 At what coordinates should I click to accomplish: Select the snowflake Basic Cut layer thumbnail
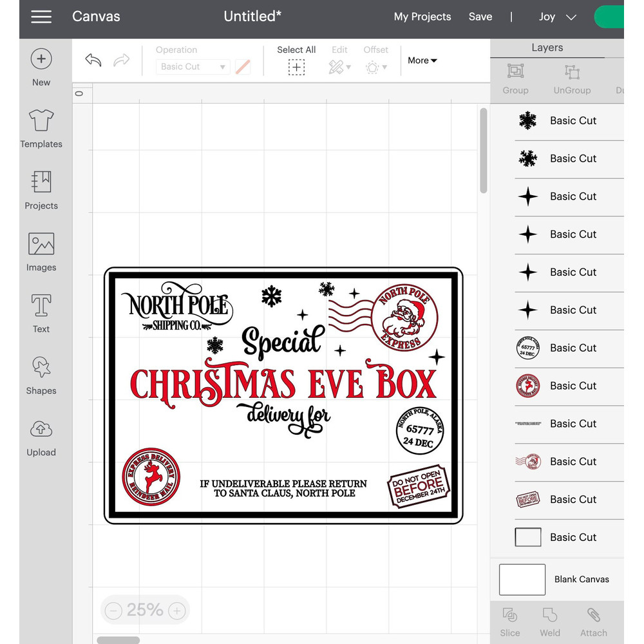(x=528, y=120)
